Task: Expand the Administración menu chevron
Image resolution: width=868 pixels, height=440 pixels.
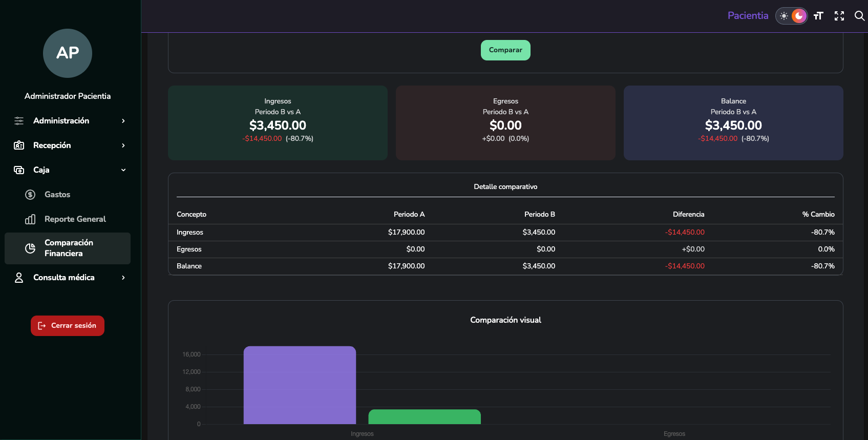Action: (123, 121)
